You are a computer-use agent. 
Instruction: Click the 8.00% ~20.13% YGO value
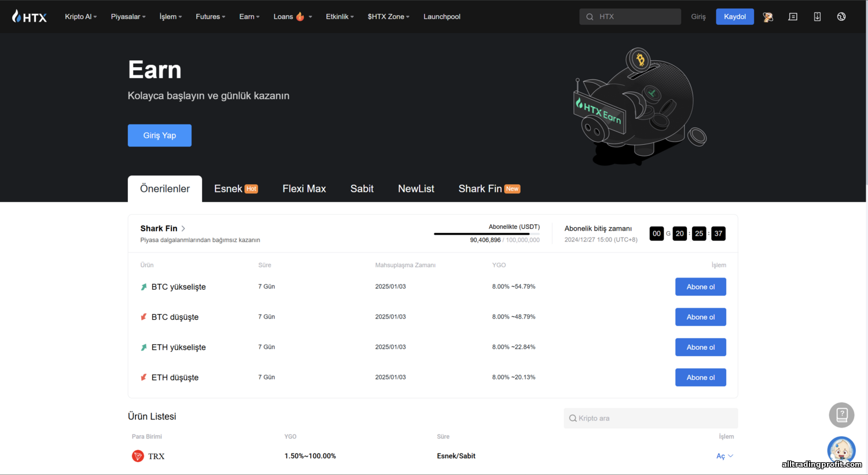514,377
